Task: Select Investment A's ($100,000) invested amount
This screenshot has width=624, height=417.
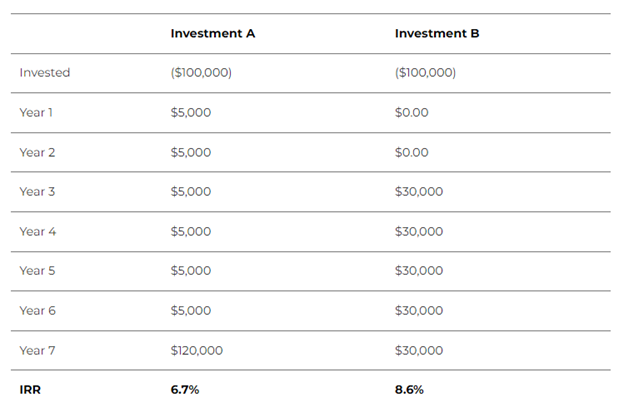Action: pos(201,73)
